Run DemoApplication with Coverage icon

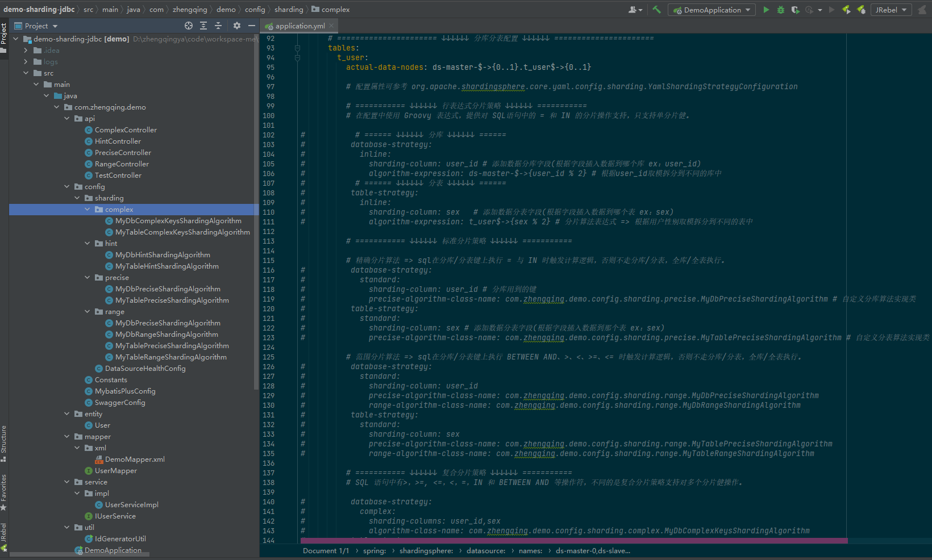pos(795,10)
